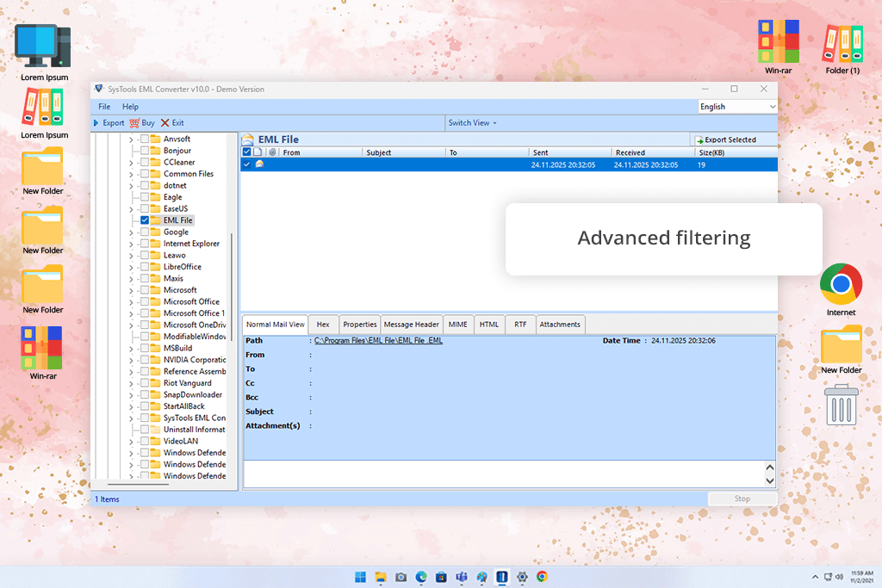Screen dimensions: 882x588
Task: Click the volume icon in system tray
Action: click(839, 577)
